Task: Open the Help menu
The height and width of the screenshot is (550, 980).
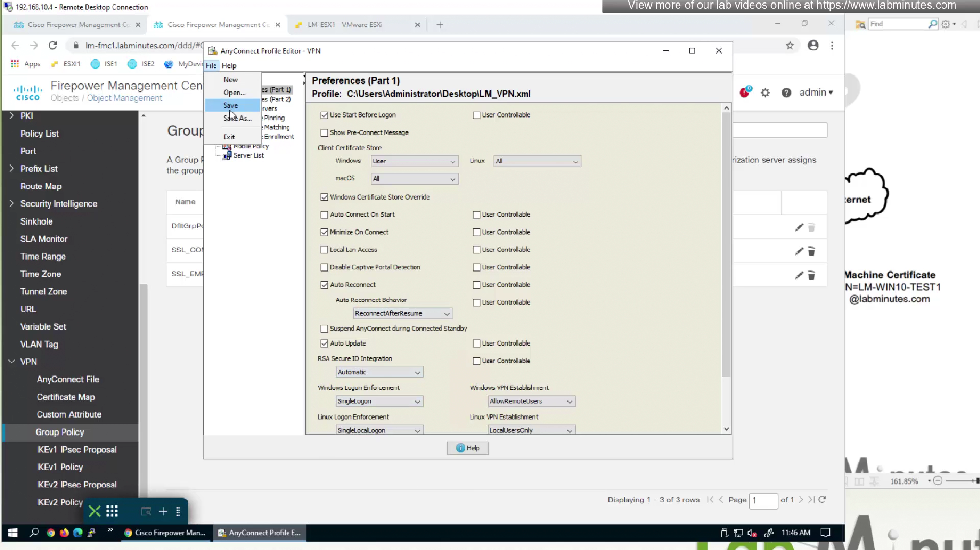Action: pyautogui.click(x=229, y=65)
